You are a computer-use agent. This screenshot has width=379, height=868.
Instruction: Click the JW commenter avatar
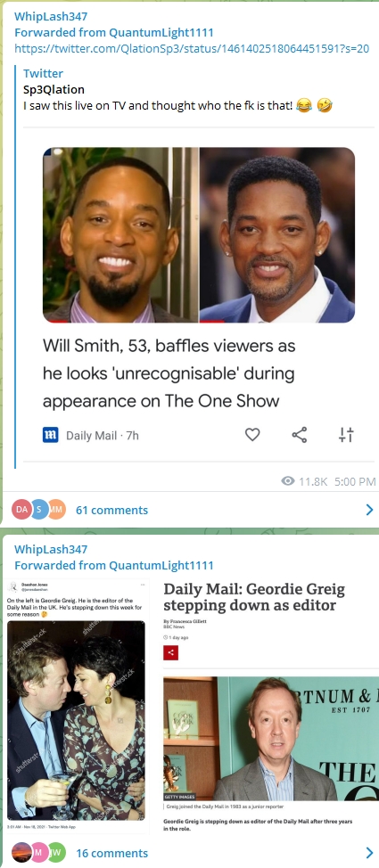pyautogui.click(x=57, y=853)
